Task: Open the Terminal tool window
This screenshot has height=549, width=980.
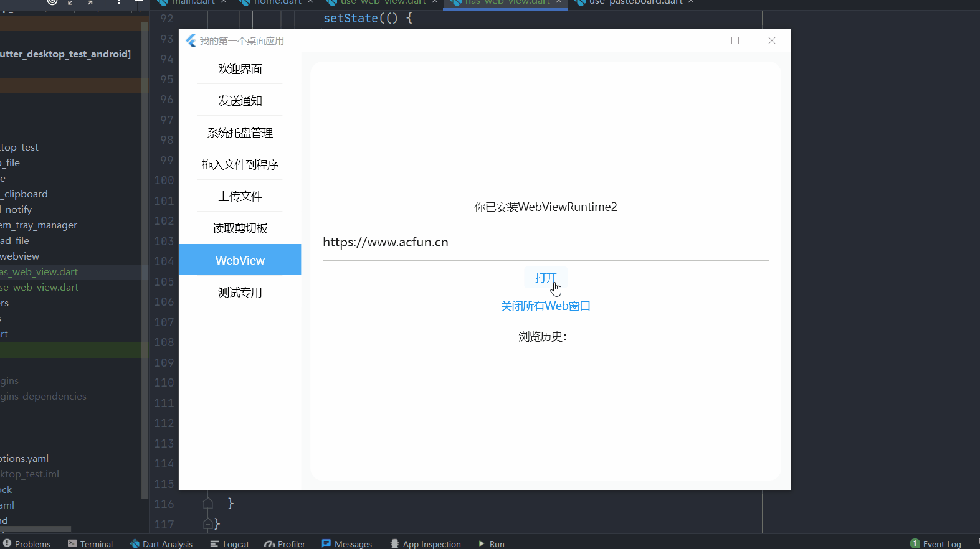Action: click(90, 543)
